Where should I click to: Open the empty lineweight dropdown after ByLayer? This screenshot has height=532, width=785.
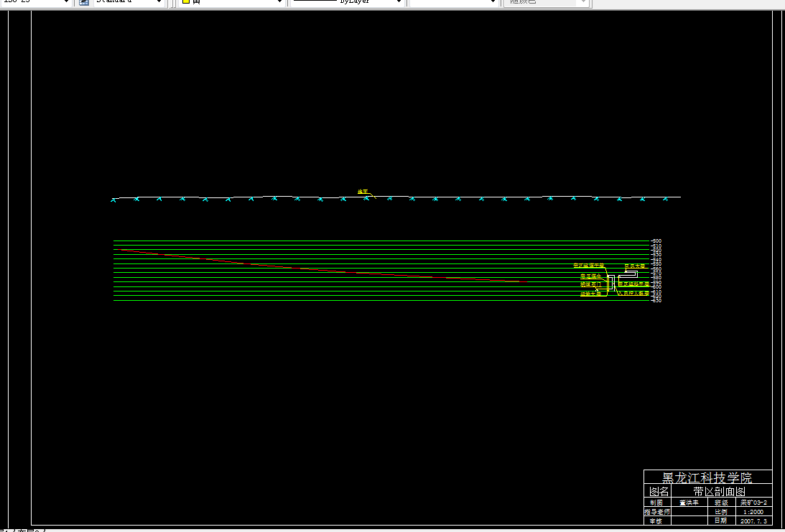coord(454,2)
